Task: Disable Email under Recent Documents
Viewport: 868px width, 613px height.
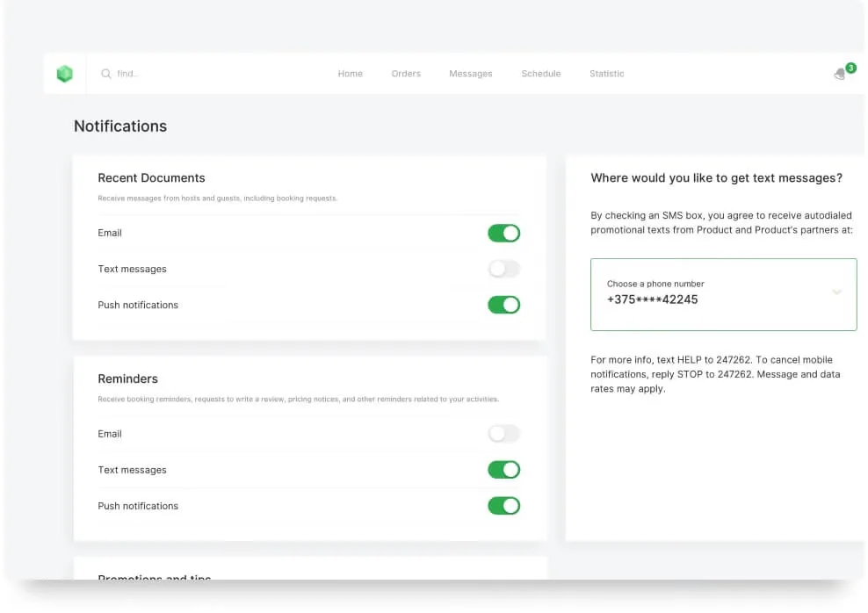Action: point(503,233)
